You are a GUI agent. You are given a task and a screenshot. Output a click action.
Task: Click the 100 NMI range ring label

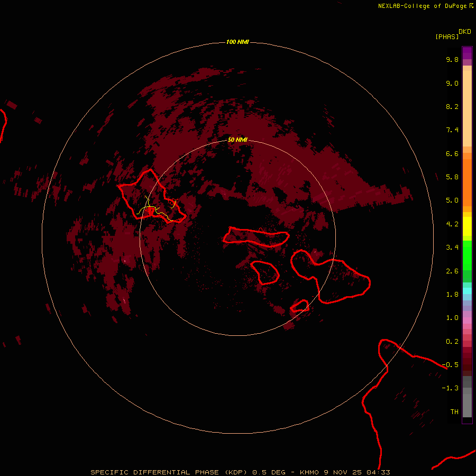(237, 42)
